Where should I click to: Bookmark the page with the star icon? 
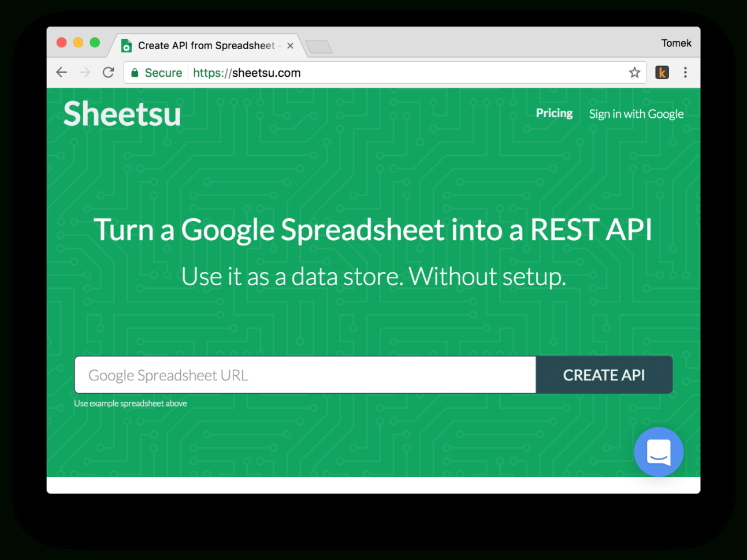click(x=634, y=73)
